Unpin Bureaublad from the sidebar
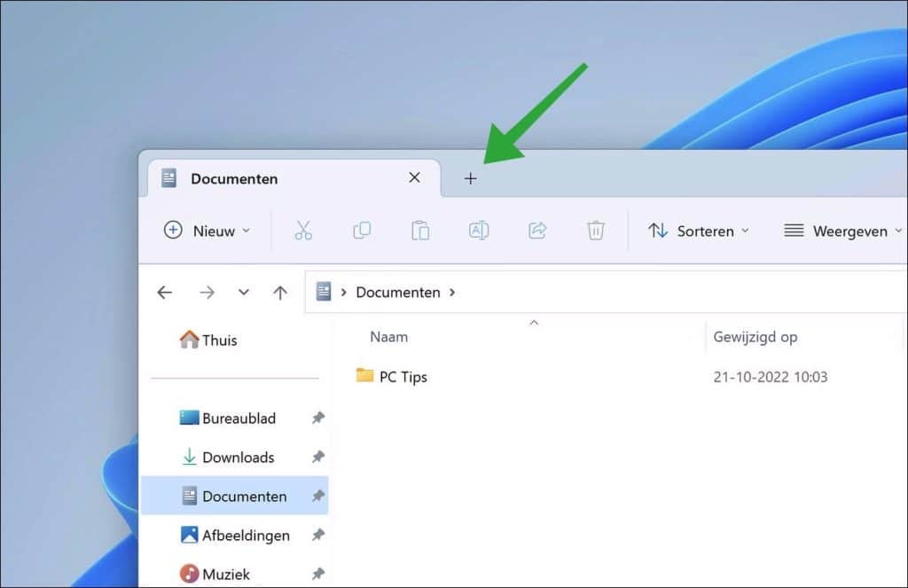 point(317,418)
